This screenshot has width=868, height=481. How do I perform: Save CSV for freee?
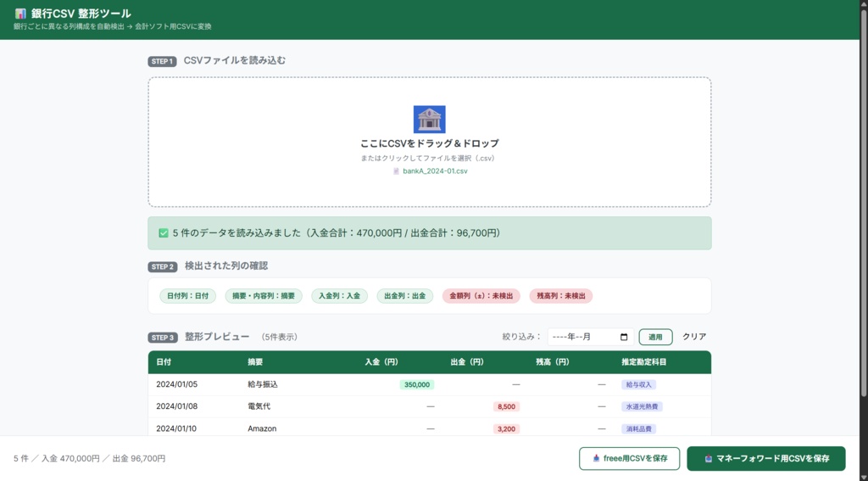[630, 458]
